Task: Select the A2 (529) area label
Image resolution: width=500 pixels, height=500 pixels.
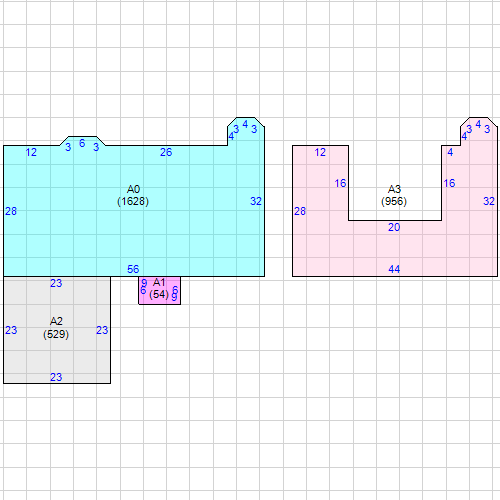Action: [56, 328]
